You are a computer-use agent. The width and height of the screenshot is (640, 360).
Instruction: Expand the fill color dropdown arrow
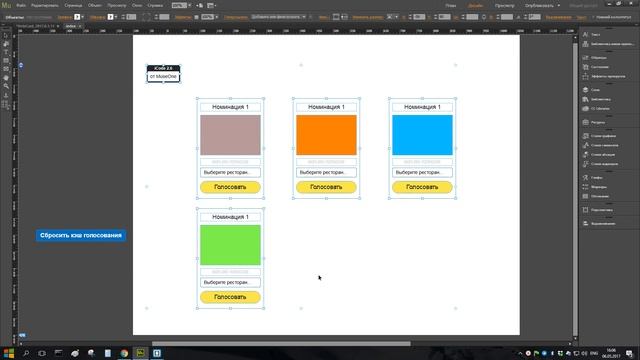click(82, 17)
